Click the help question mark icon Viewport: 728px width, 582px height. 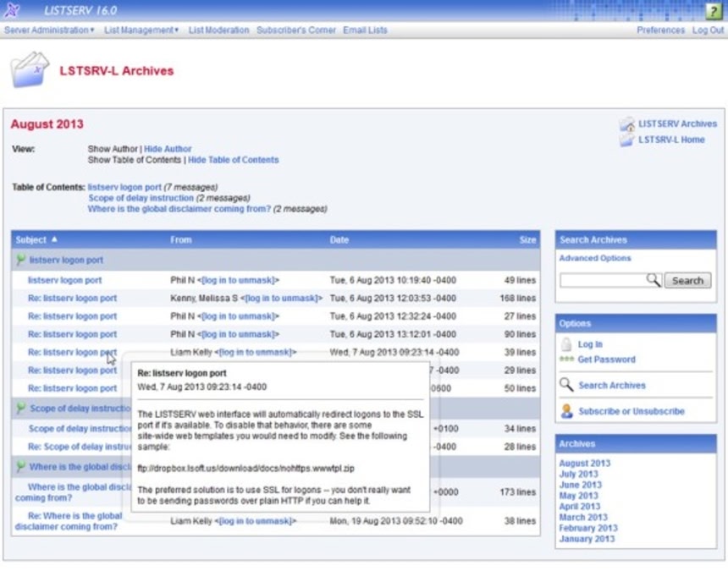pyautogui.click(x=714, y=11)
